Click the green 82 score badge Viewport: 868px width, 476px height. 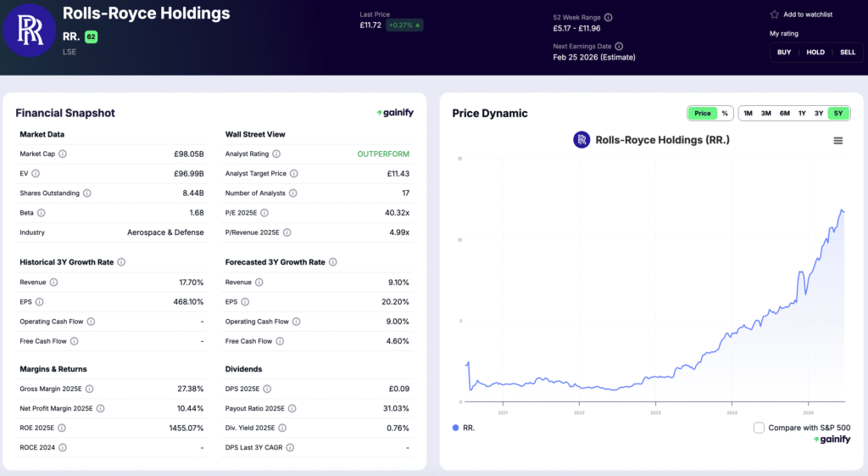click(x=91, y=36)
